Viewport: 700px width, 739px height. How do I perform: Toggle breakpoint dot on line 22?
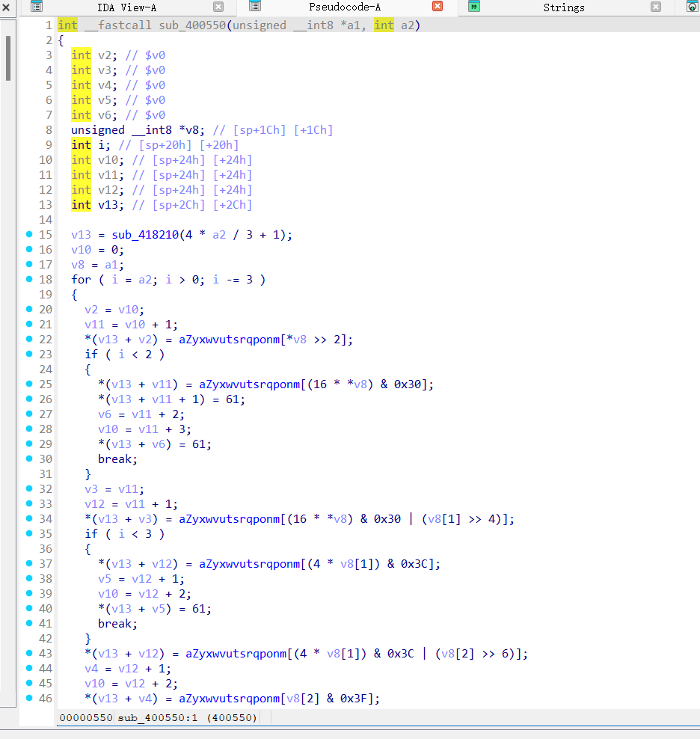(29, 339)
